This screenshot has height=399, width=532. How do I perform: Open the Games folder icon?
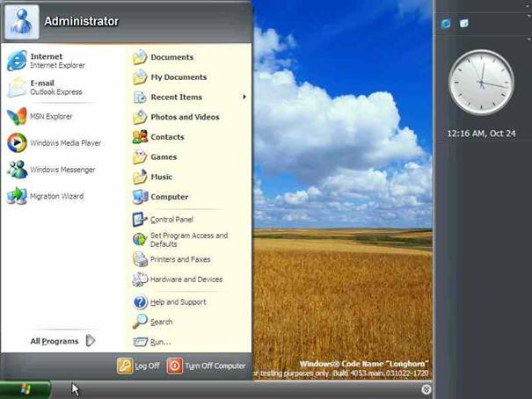point(140,156)
